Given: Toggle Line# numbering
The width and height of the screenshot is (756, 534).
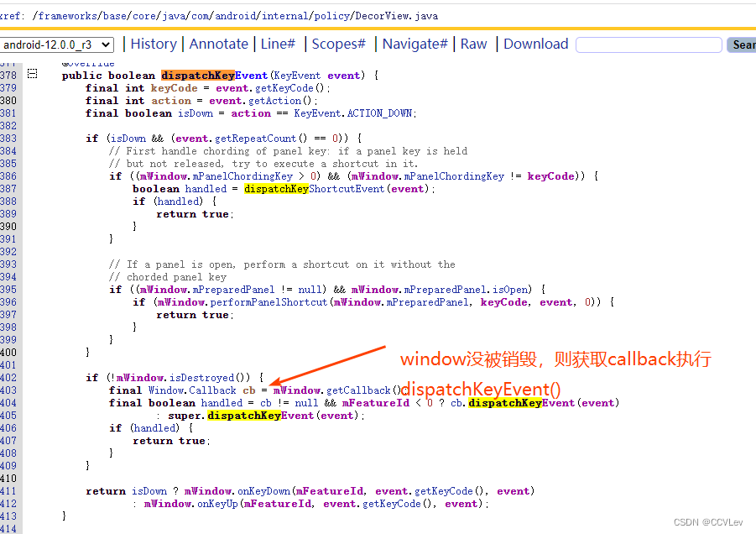Looking at the screenshot, I should 278,44.
